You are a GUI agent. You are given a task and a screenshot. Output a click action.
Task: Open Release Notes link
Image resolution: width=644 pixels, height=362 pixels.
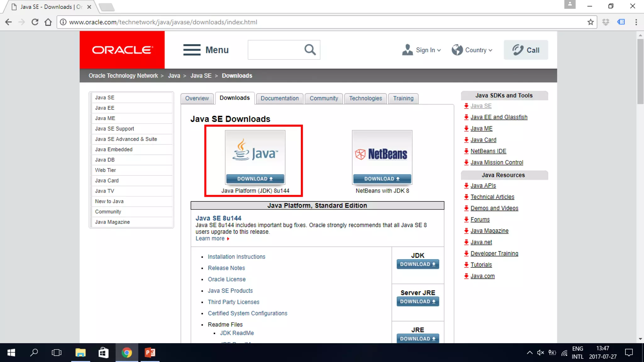226,268
